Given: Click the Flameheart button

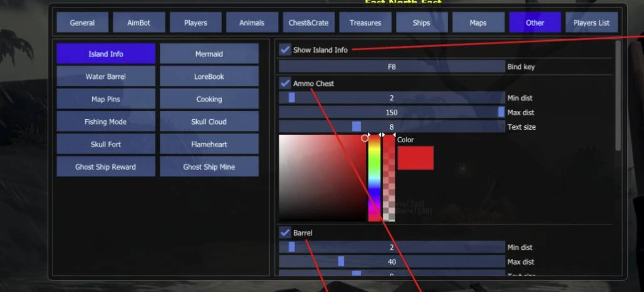Looking at the screenshot, I should pyautogui.click(x=209, y=144).
